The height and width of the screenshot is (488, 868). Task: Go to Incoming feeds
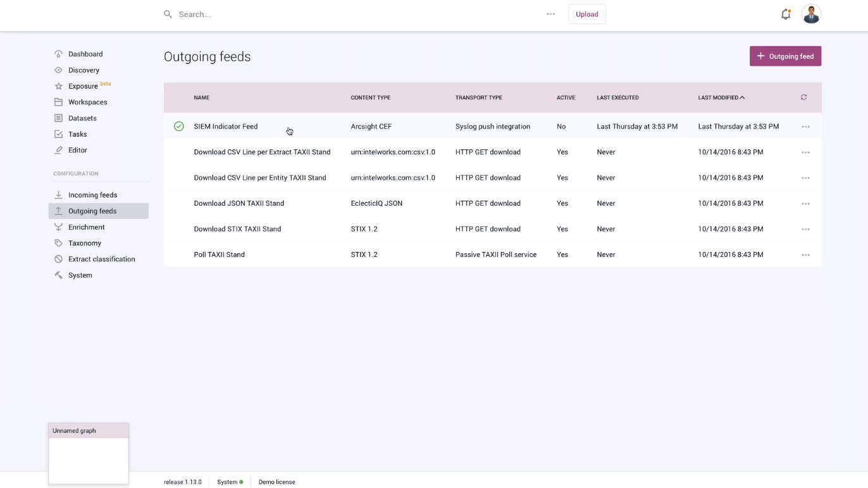92,195
